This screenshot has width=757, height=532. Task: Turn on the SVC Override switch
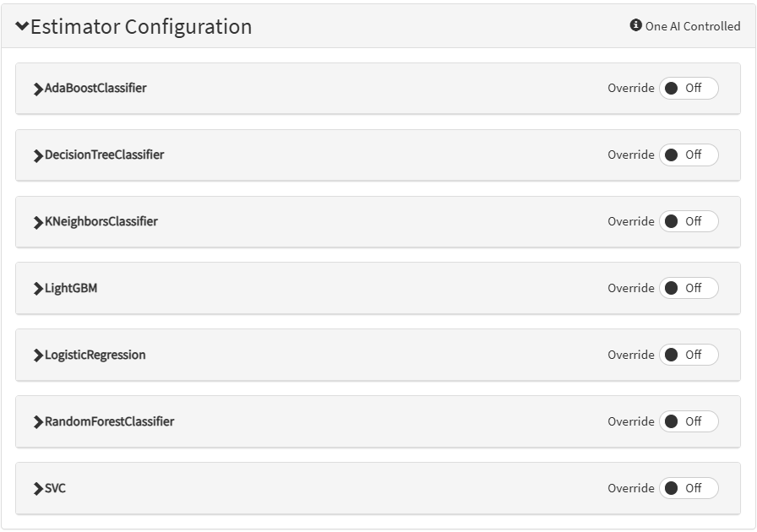(689, 488)
